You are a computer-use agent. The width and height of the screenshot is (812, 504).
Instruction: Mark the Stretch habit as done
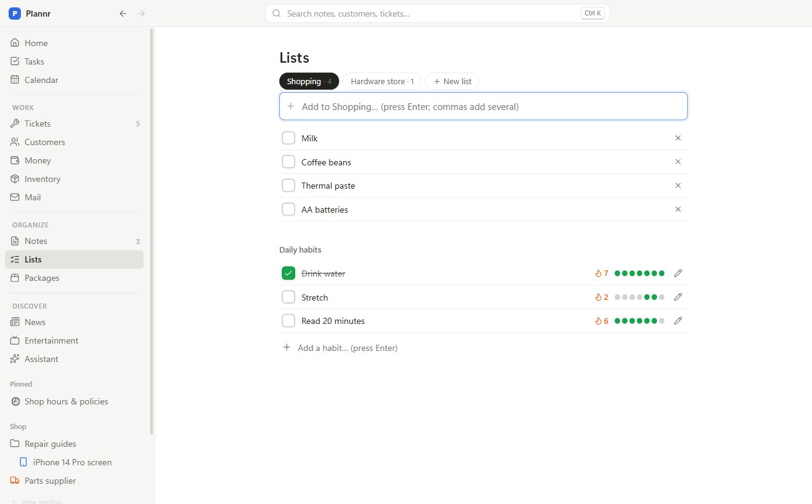tap(289, 297)
